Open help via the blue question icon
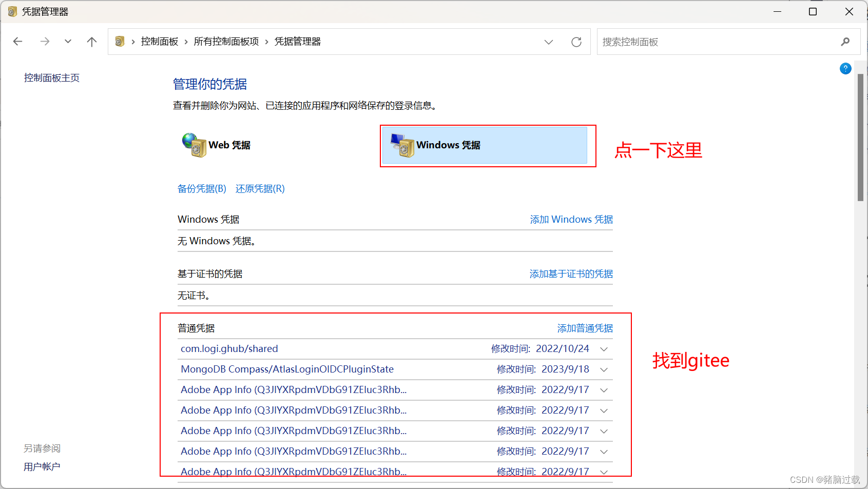Image resolution: width=868 pixels, height=489 pixels. (x=845, y=69)
